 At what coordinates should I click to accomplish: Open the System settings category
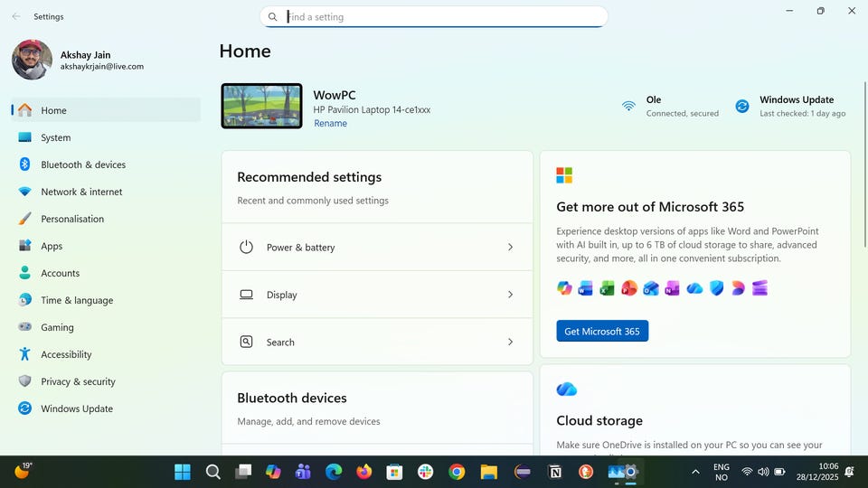click(106, 137)
